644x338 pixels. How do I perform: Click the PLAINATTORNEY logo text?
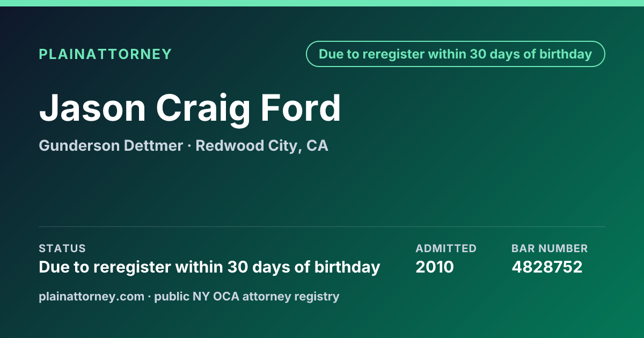pyautogui.click(x=105, y=54)
